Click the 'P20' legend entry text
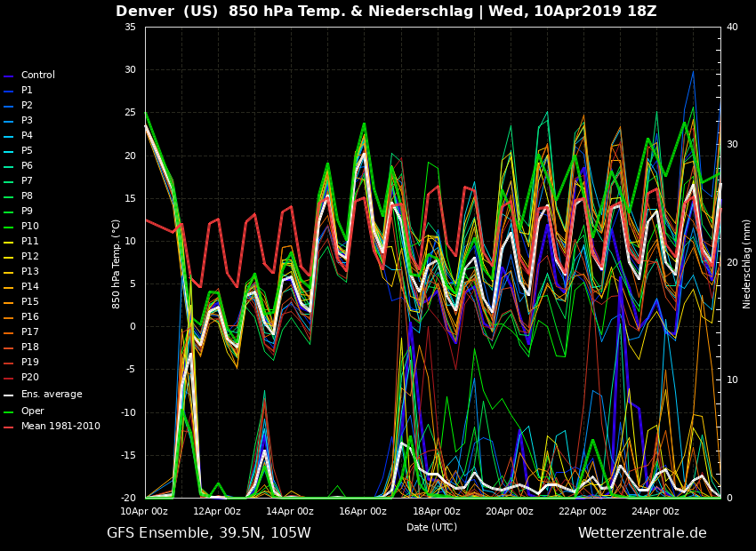This screenshot has height=551, width=756. [x=30, y=377]
